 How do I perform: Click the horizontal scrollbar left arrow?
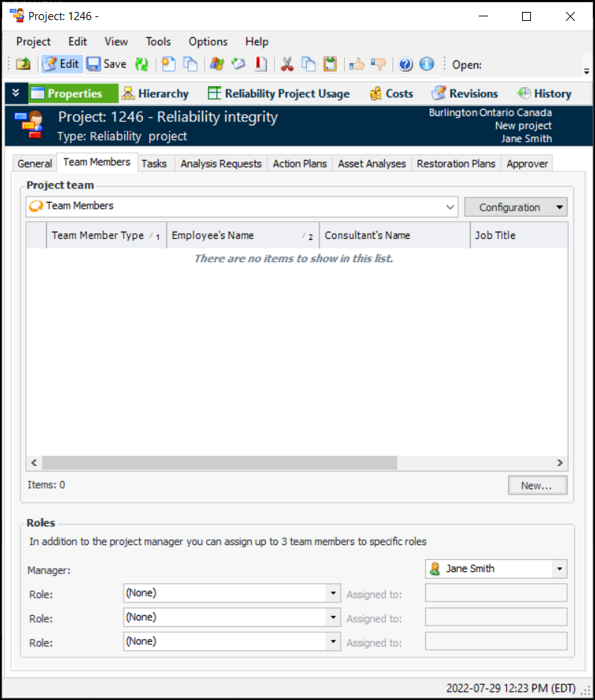[34, 463]
